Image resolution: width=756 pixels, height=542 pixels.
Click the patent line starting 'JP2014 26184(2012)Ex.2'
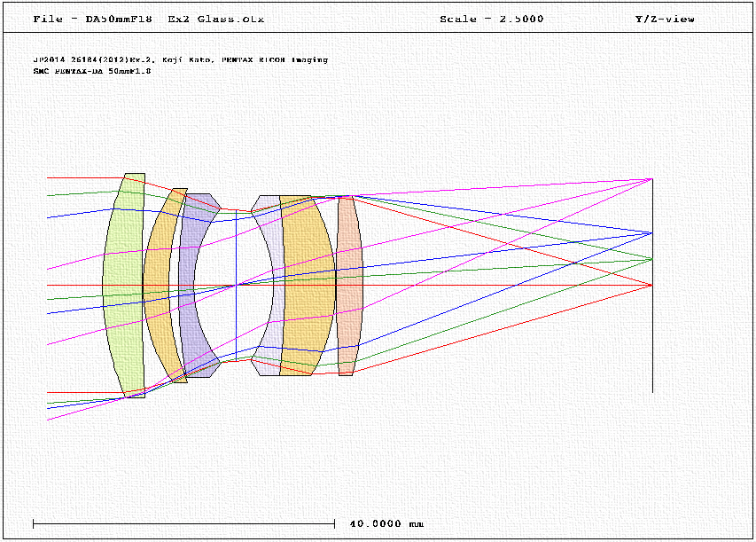click(180, 59)
